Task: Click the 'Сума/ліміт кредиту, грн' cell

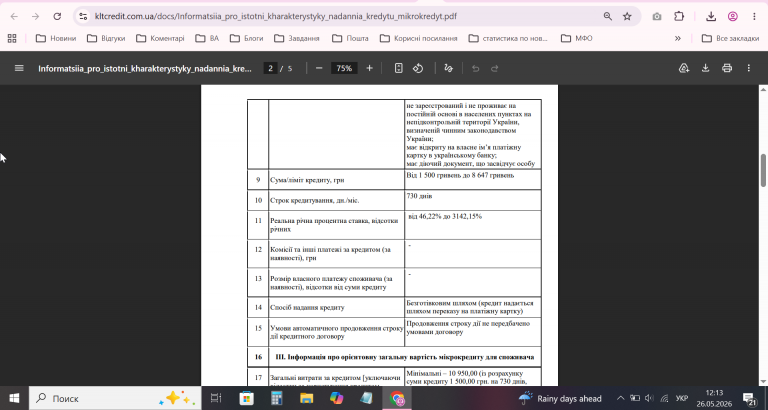Action: click(336, 180)
